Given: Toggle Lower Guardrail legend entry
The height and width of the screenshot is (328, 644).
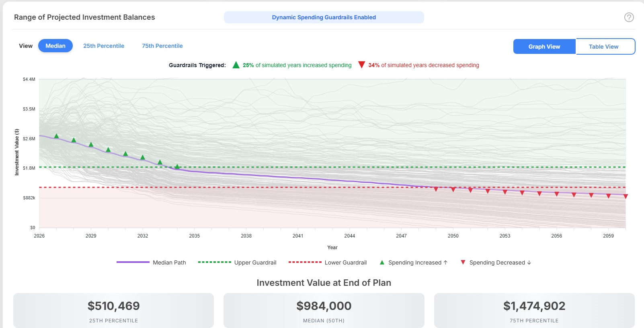Looking at the screenshot, I should point(328,262).
